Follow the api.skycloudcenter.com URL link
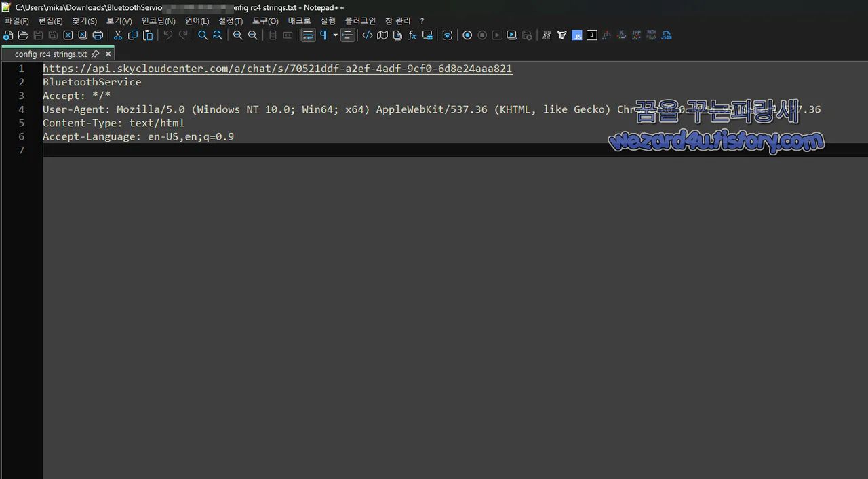The width and height of the screenshot is (868, 479). coord(277,69)
